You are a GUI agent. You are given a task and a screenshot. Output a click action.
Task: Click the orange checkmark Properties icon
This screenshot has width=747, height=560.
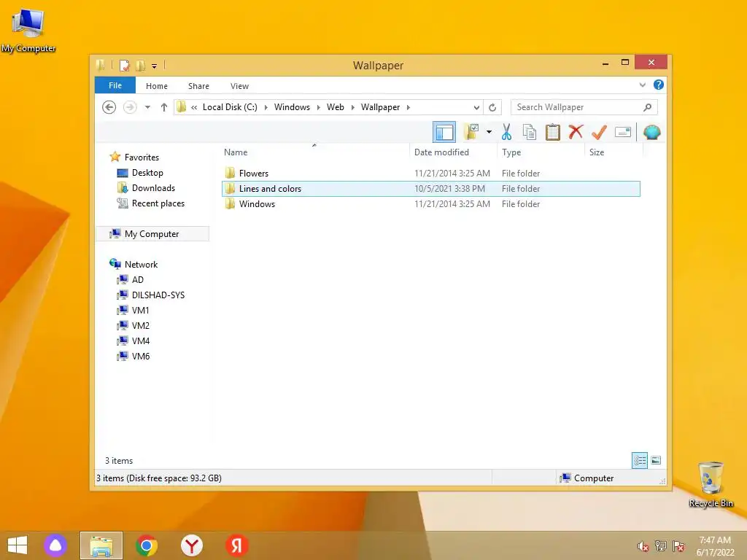pyautogui.click(x=599, y=132)
